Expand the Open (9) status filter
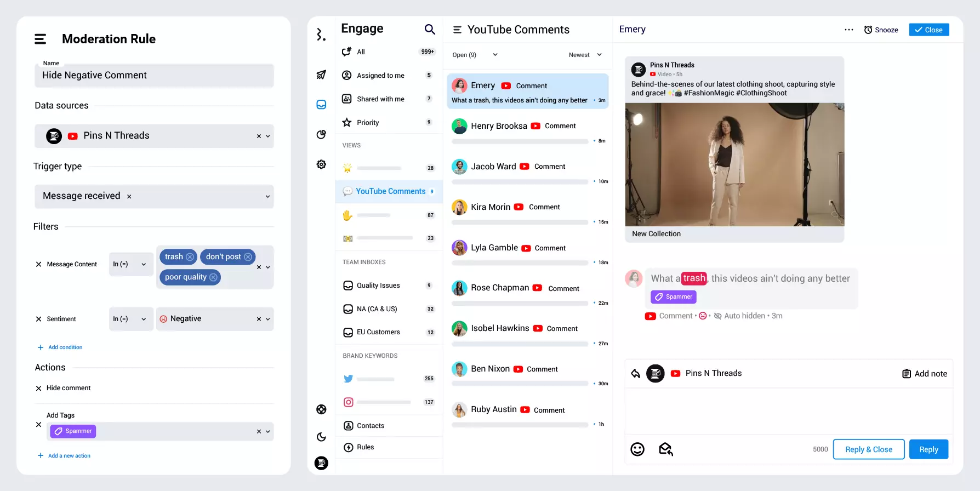 475,55
